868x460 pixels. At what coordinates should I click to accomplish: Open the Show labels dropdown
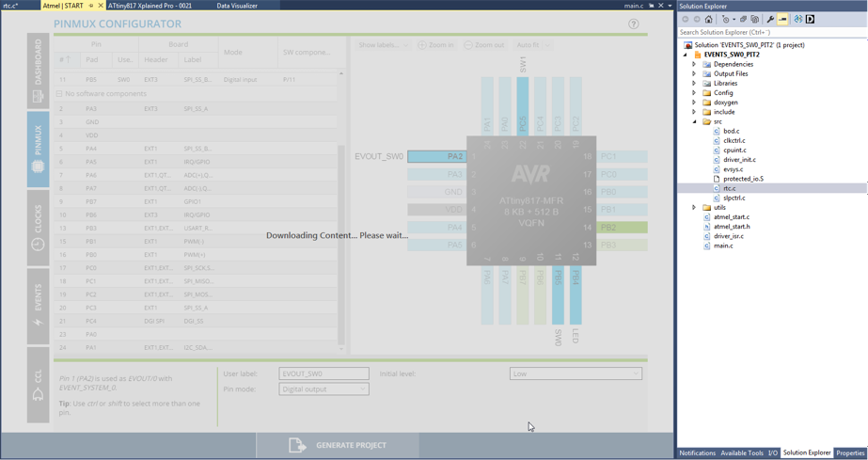pyautogui.click(x=384, y=45)
